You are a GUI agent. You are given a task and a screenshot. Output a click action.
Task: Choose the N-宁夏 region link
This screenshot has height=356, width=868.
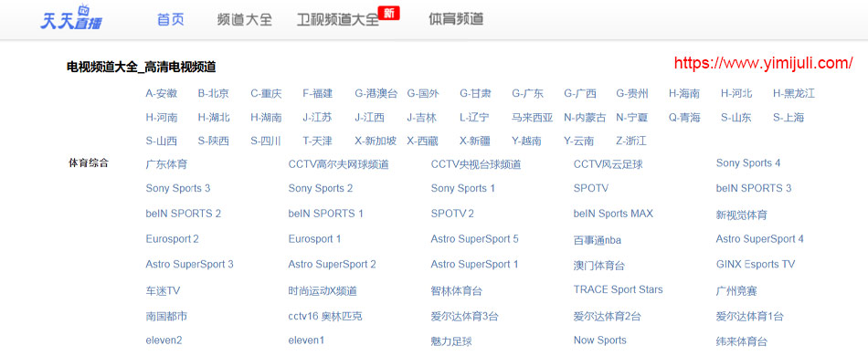click(631, 117)
